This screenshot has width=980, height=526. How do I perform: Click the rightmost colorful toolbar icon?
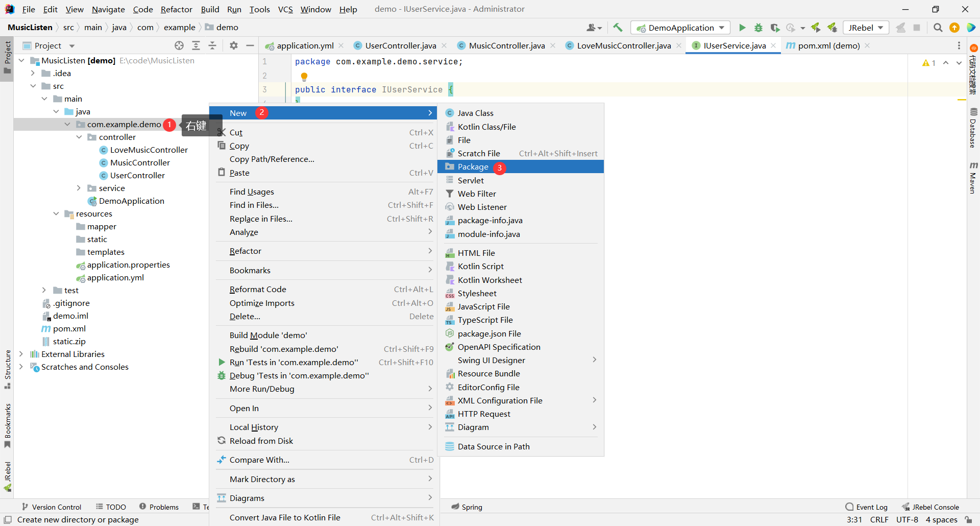coord(971,28)
